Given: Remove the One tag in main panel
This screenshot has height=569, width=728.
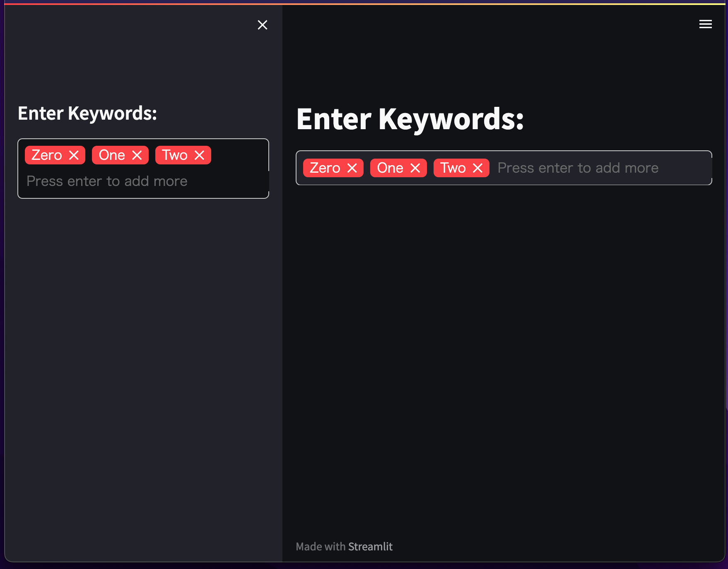Looking at the screenshot, I should pos(415,168).
